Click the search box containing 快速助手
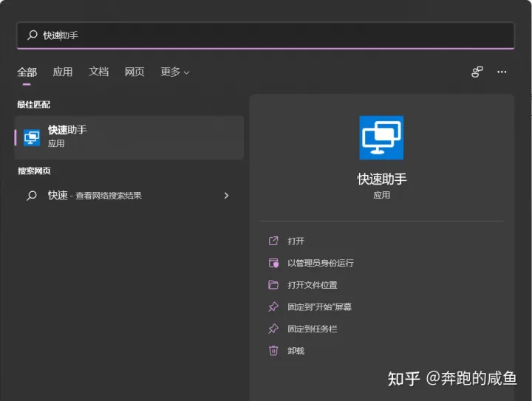This screenshot has height=401, width=532. 266,35
